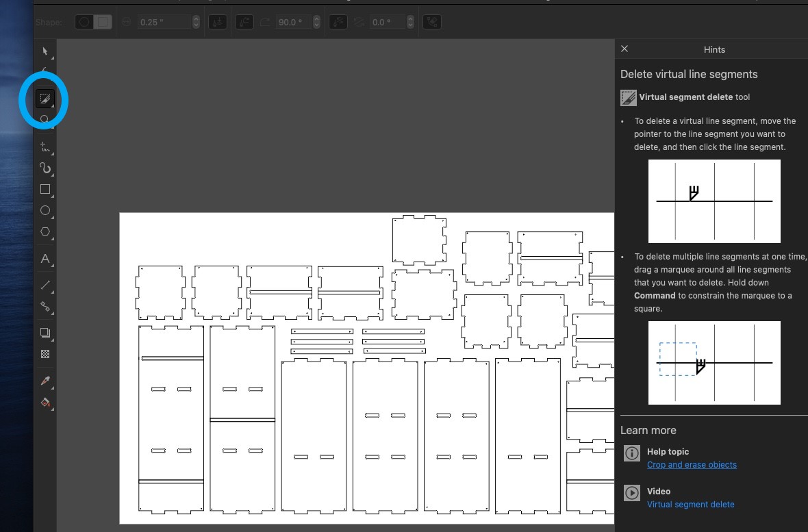Click the bearing angle stepper arrows
Screen dimensions: 808x532
pyautogui.click(x=410, y=22)
